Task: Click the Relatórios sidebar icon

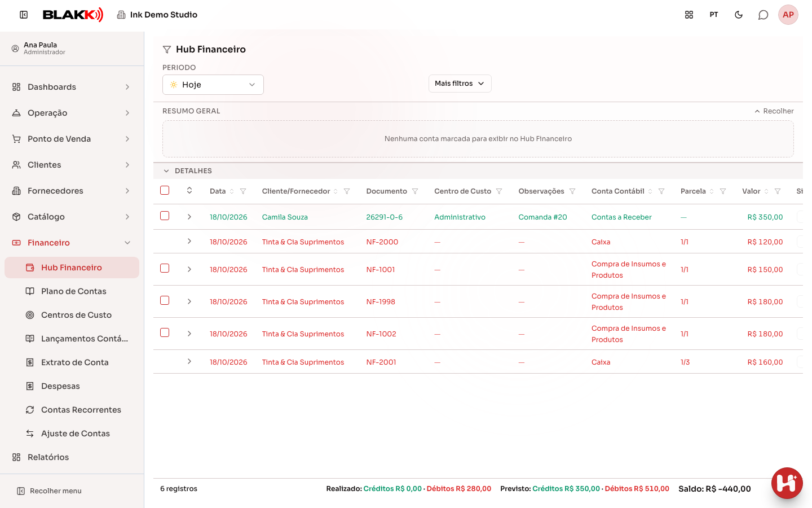Action: (x=16, y=457)
